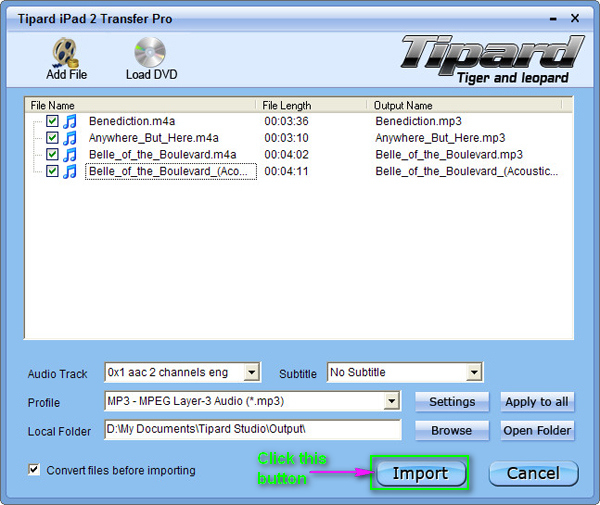This screenshot has height=505, width=600.
Task: Uncheck the Anywhere_But_Here.m4a checkbox
Action: [52, 137]
